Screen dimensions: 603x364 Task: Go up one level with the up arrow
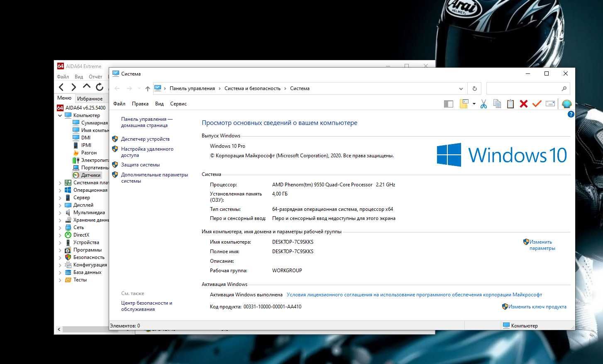pyautogui.click(x=147, y=88)
